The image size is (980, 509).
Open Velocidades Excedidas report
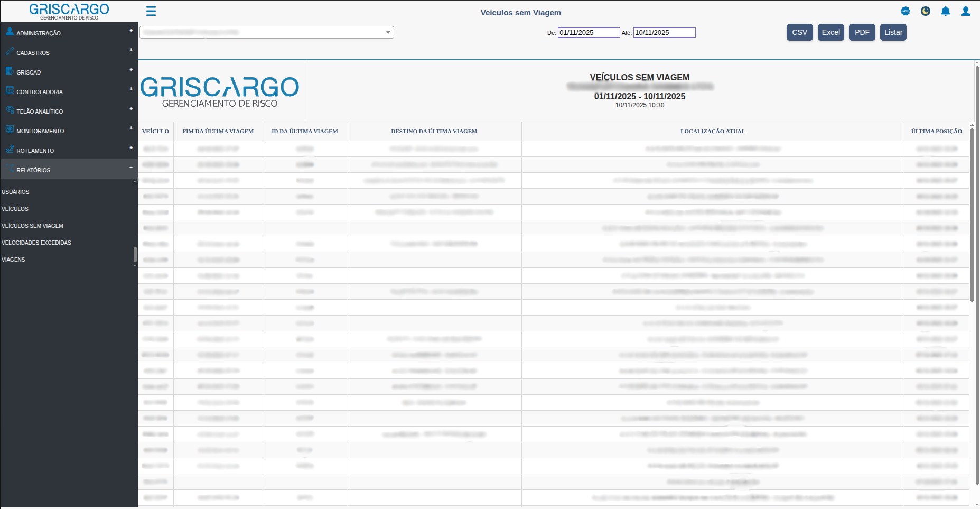pos(36,243)
